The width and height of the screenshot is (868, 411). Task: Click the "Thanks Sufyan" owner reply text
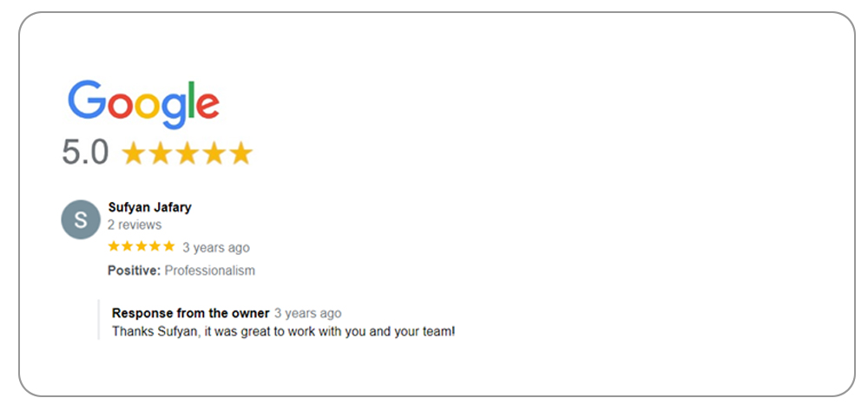283,331
